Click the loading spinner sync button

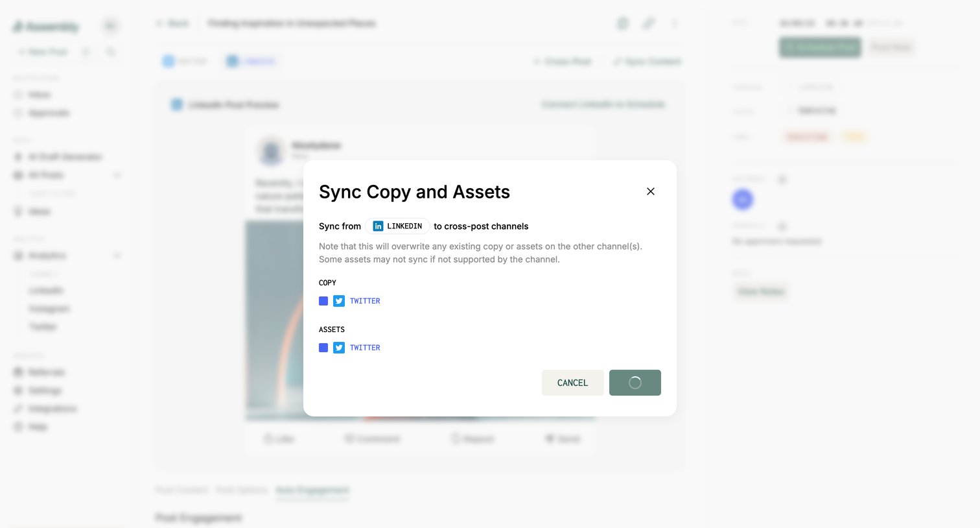coord(635,383)
